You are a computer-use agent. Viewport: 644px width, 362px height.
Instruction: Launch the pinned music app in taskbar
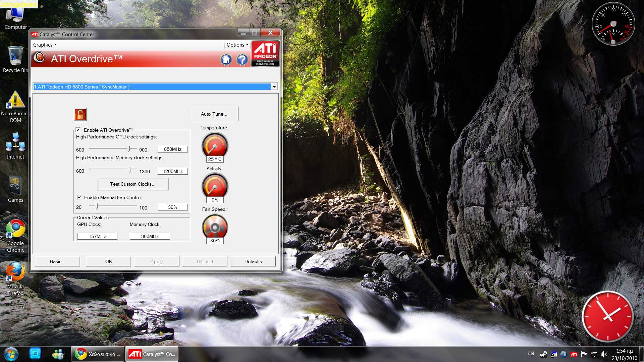tap(35, 353)
